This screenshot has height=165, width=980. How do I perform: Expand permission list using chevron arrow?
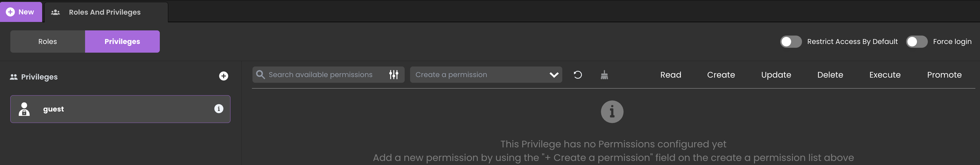tap(554, 75)
